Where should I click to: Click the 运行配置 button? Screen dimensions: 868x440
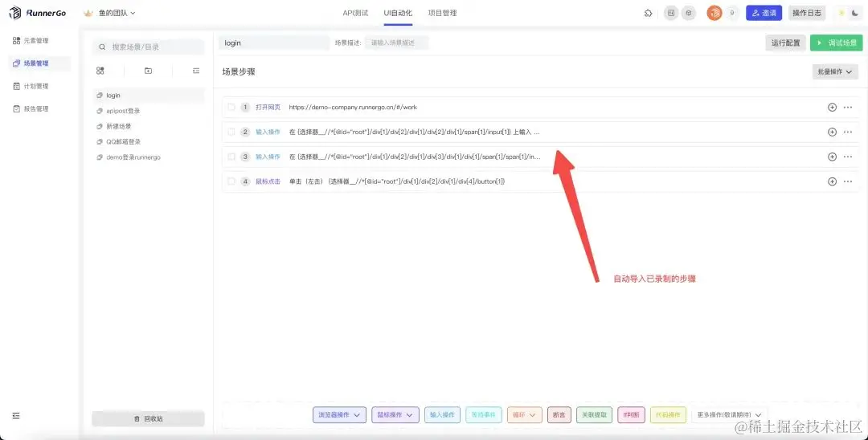pos(785,43)
